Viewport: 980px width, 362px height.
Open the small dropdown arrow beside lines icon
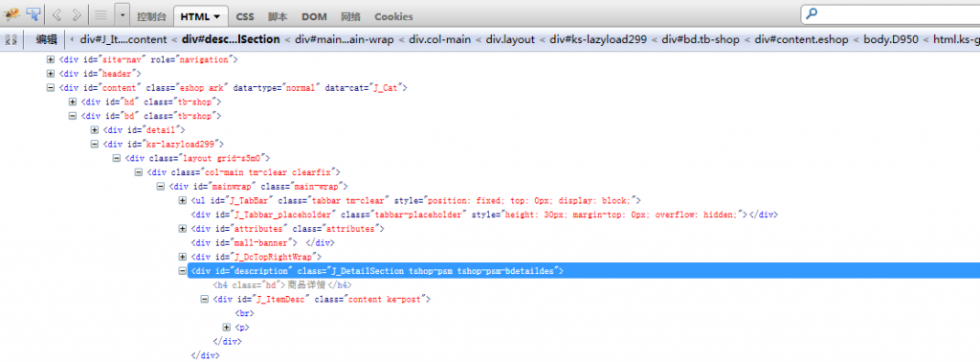122,14
